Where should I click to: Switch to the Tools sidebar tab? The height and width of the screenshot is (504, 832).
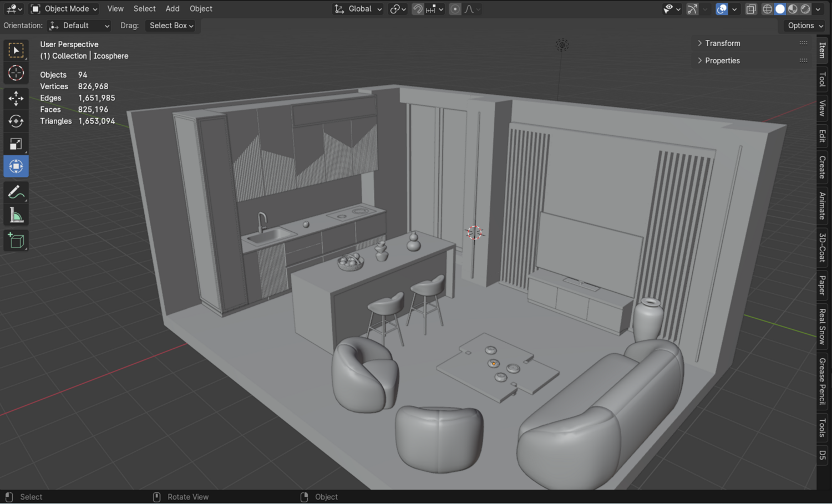click(823, 427)
